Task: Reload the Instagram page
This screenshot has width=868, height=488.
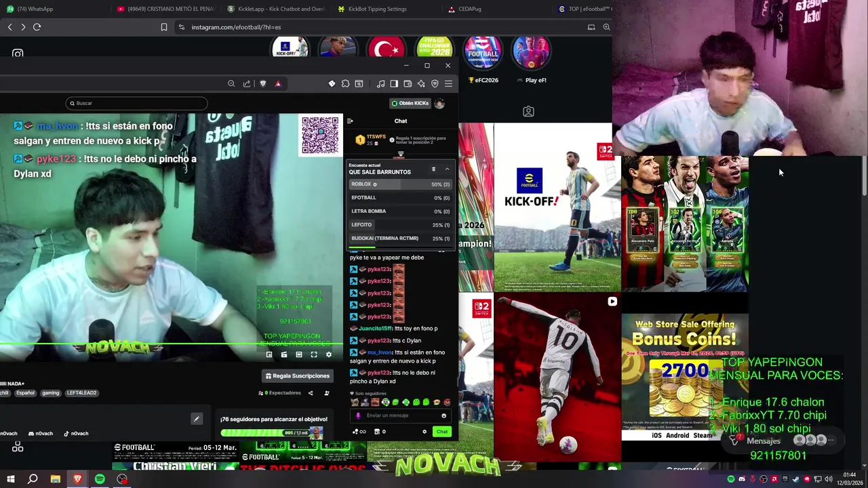Action: [x=37, y=27]
